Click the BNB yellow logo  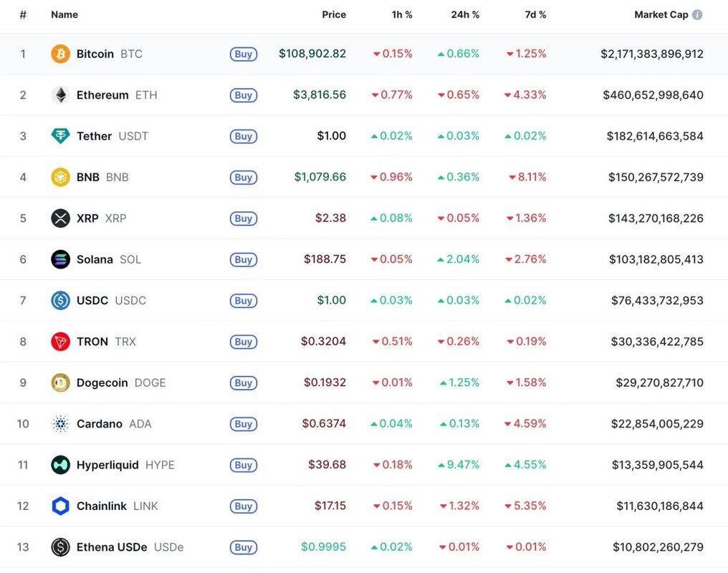coord(60,177)
